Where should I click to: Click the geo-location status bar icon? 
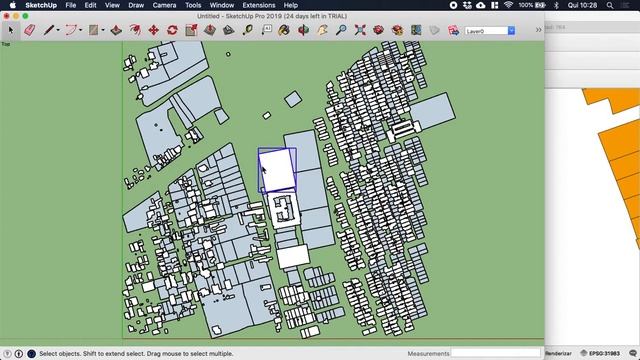[7, 353]
